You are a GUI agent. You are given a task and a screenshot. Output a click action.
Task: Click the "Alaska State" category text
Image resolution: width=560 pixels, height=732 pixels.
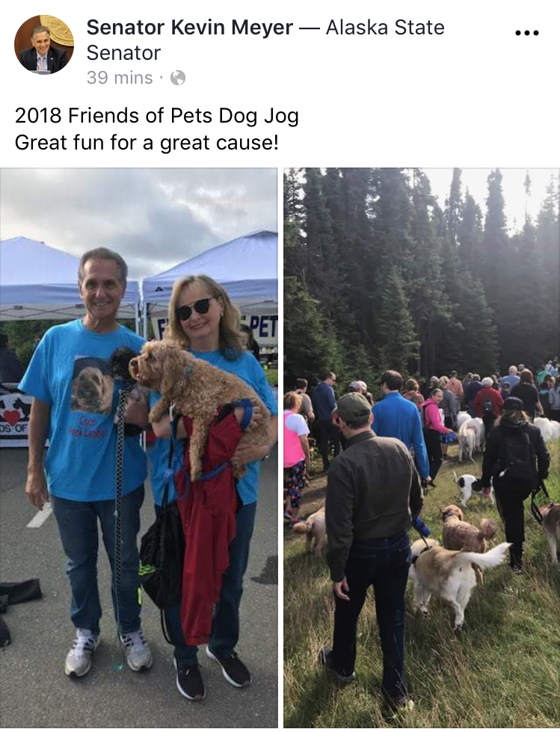pyautogui.click(x=385, y=27)
